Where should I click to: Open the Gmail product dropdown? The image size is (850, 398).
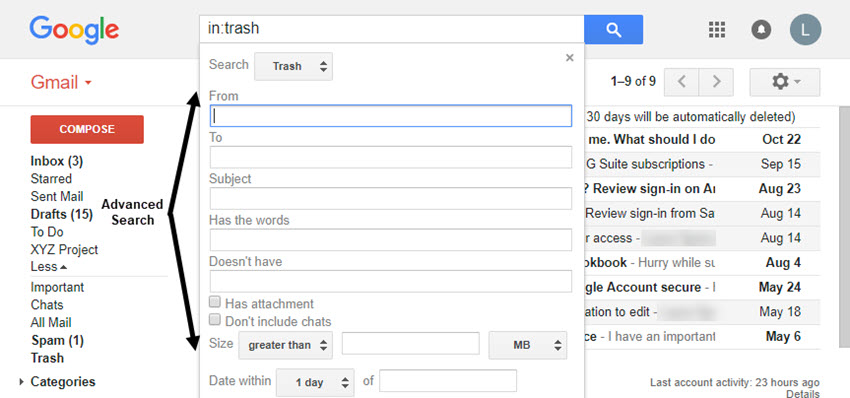[61, 82]
